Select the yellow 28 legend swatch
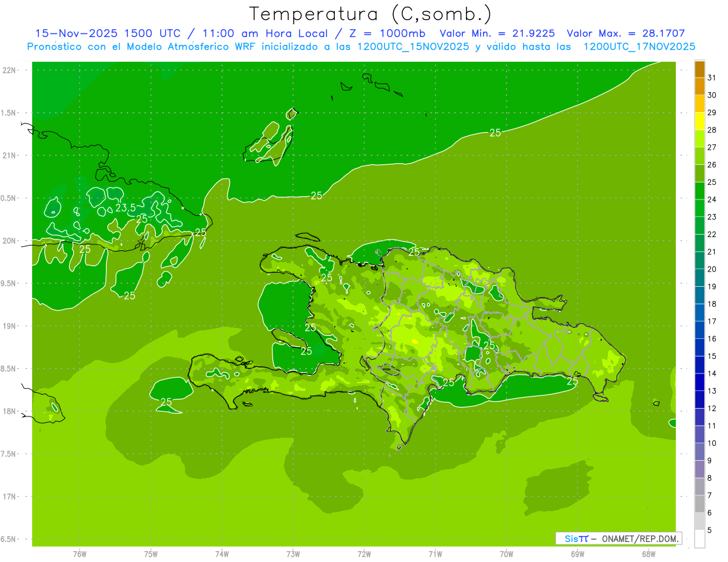This screenshot has height=562, width=728. [699, 122]
